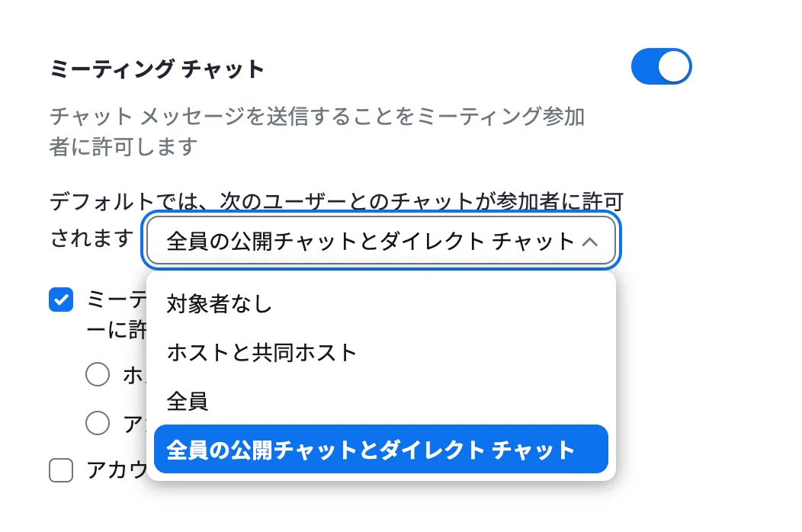Viewport: 802px width, 532px height.
Task: Select the first radio button labeled ホ
Action: (98, 374)
